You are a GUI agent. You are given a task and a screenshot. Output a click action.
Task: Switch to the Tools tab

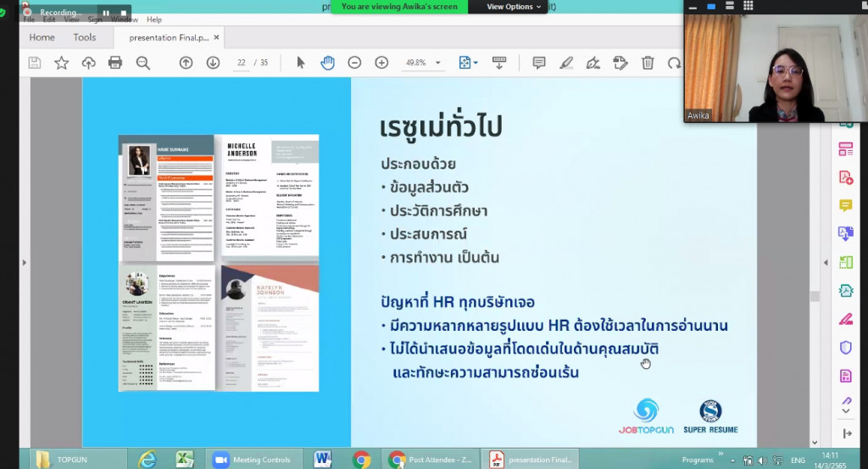85,37
